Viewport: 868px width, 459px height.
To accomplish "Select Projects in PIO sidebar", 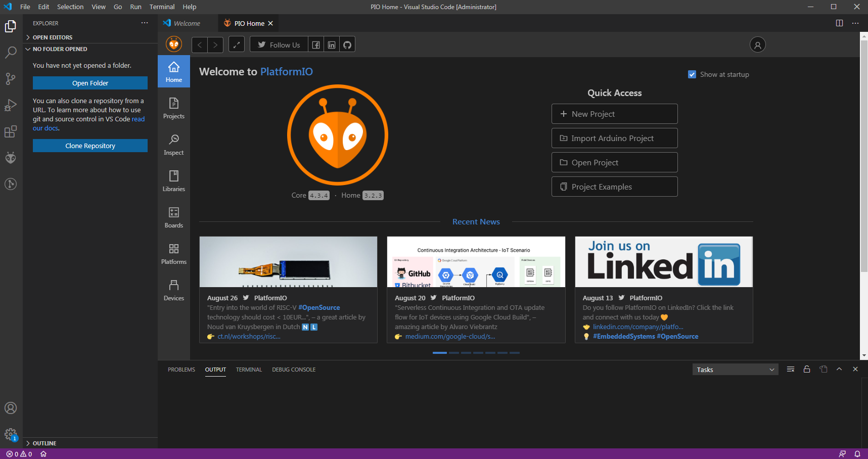I will (174, 108).
